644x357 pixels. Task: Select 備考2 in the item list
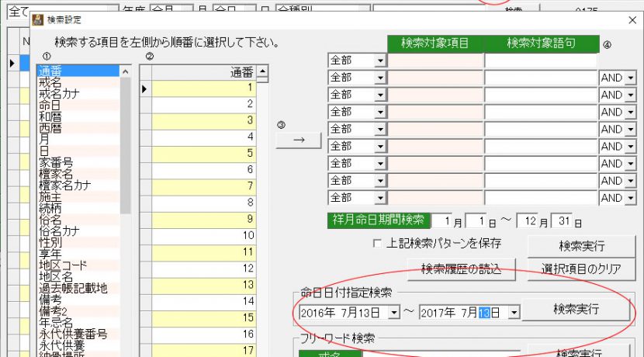pos(78,311)
